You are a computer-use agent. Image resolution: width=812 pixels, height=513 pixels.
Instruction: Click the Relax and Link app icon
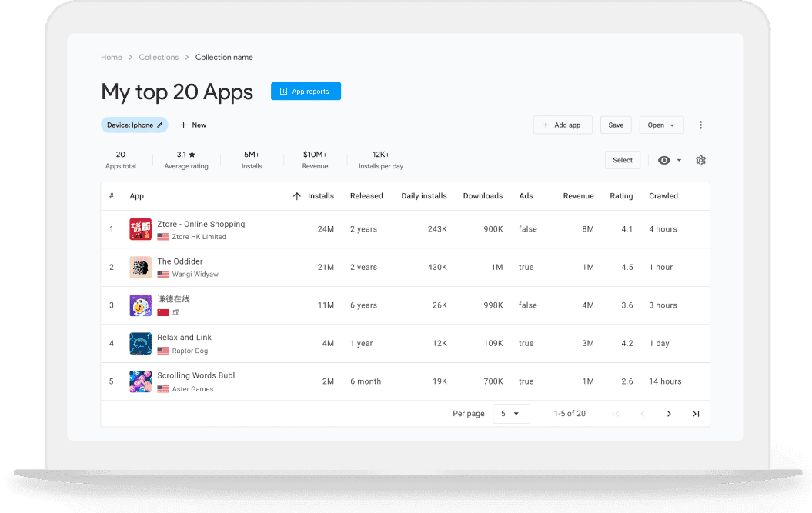click(x=140, y=343)
